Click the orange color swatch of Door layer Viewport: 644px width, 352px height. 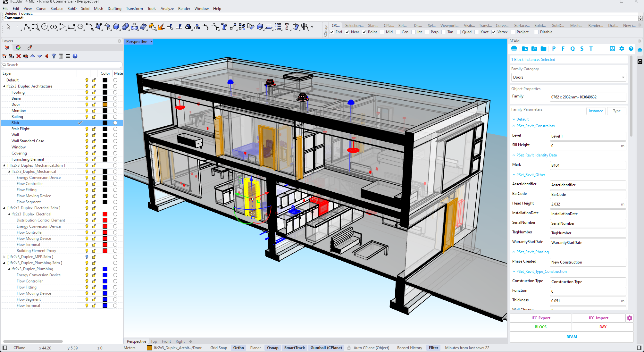105,105
